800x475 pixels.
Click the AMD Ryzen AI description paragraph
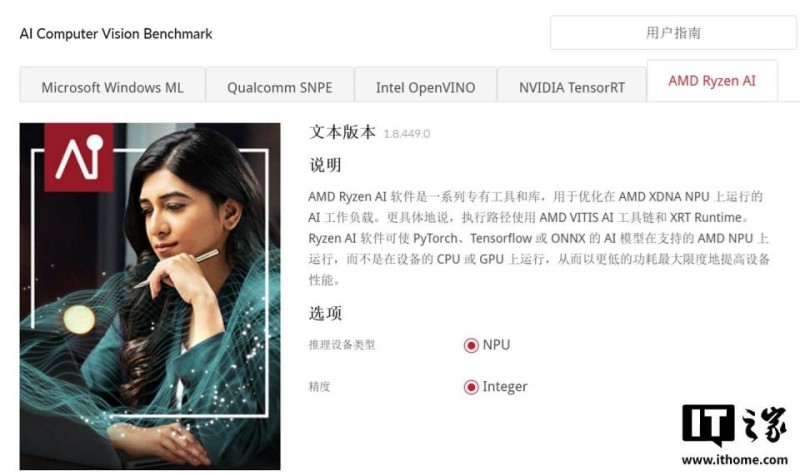[x=539, y=238]
